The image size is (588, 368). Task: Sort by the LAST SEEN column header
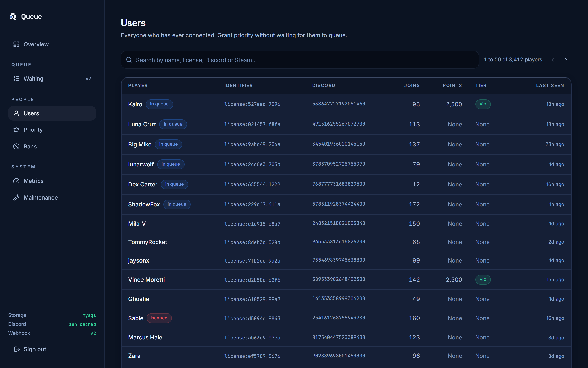pos(550,86)
